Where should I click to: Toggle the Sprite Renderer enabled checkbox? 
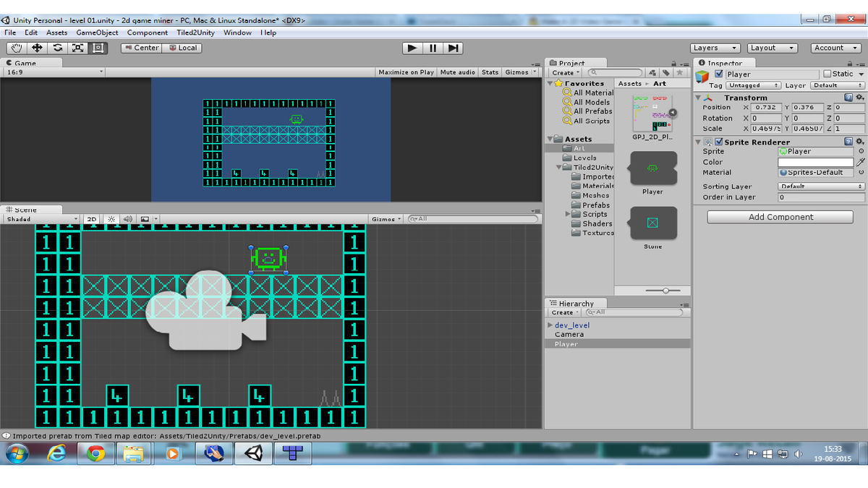click(x=719, y=142)
